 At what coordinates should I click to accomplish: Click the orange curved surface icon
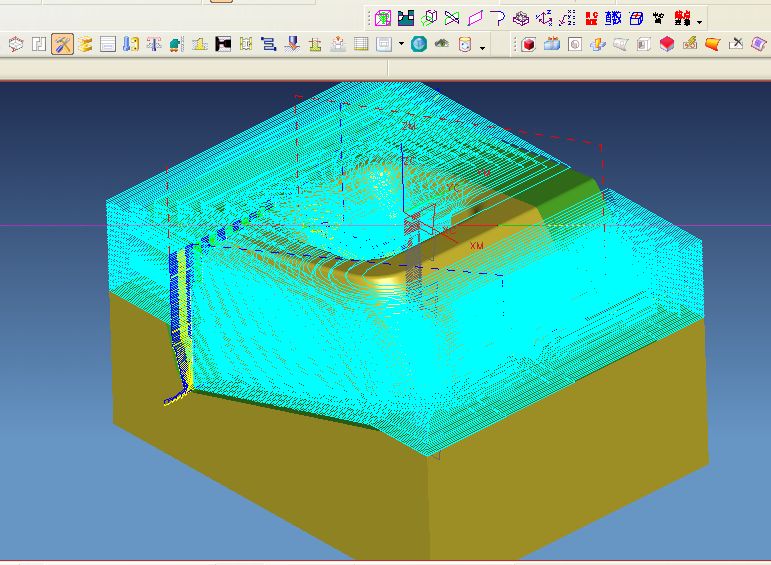(x=712, y=45)
